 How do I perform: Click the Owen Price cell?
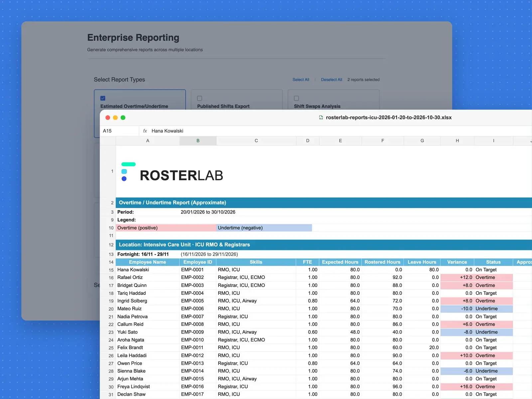[x=148, y=363]
